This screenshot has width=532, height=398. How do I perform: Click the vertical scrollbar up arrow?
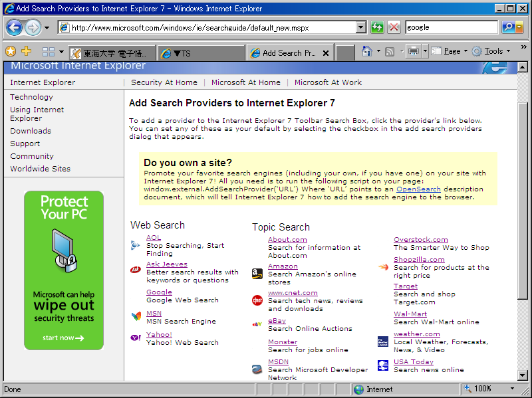(x=523, y=67)
